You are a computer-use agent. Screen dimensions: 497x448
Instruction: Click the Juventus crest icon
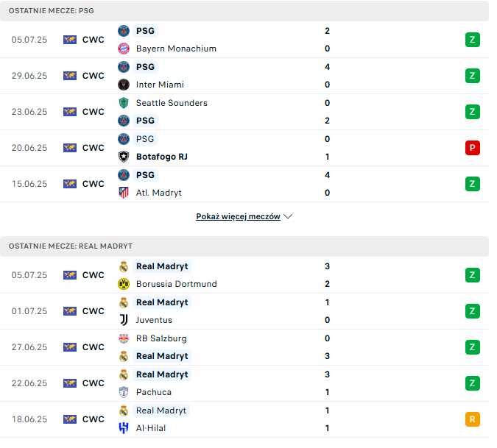(124, 320)
